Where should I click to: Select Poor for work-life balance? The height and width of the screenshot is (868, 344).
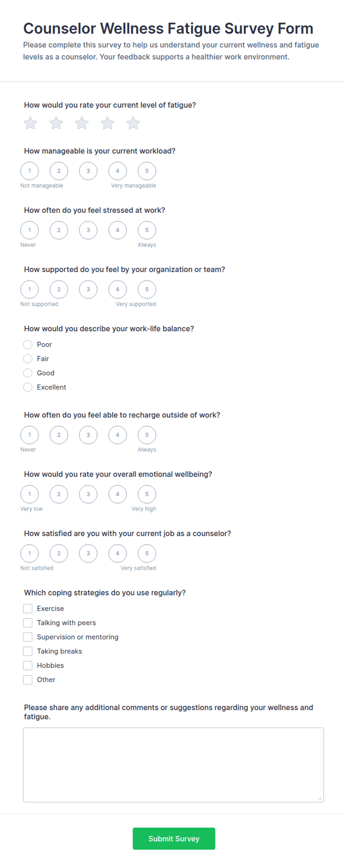pos(28,345)
